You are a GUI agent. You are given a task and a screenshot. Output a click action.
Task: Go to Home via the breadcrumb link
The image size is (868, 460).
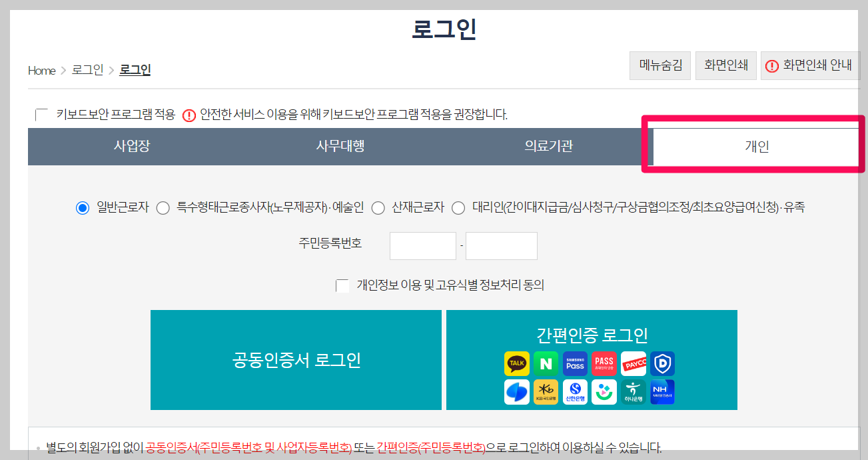point(41,70)
